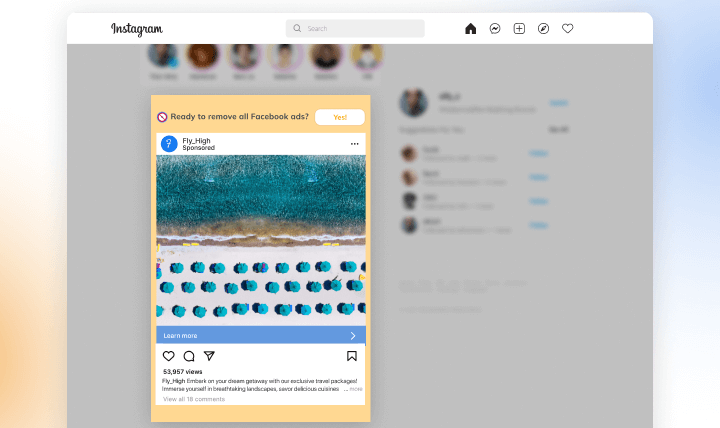Follow the first suggested account
Image resolution: width=720 pixels, height=428 pixels.
538,153
